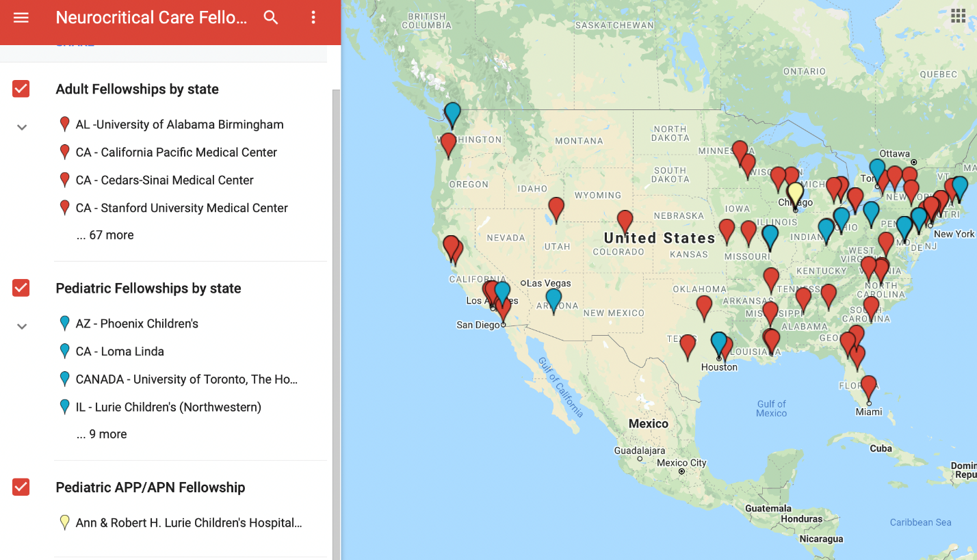Click the Mexico City label on map

click(681, 463)
